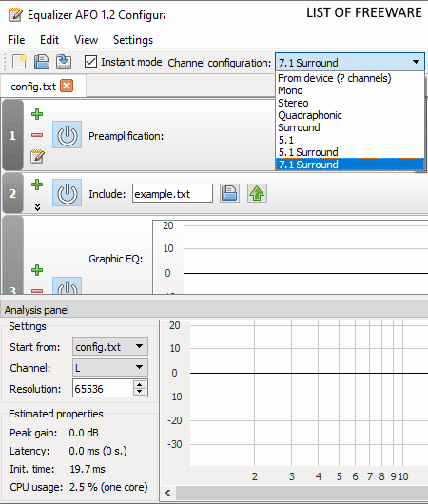
Task: Open the View menu
Action: [x=86, y=40]
